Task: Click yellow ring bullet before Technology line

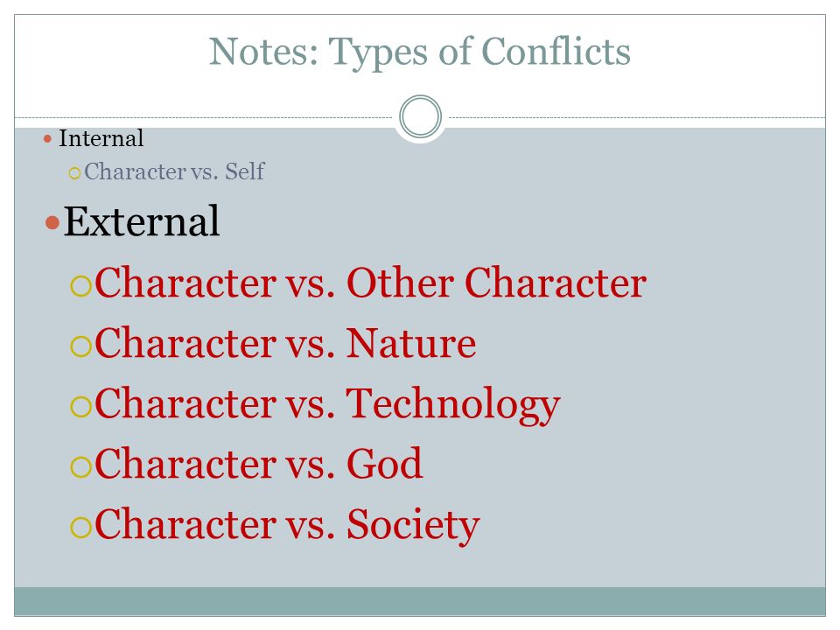Action: pyautogui.click(x=80, y=406)
